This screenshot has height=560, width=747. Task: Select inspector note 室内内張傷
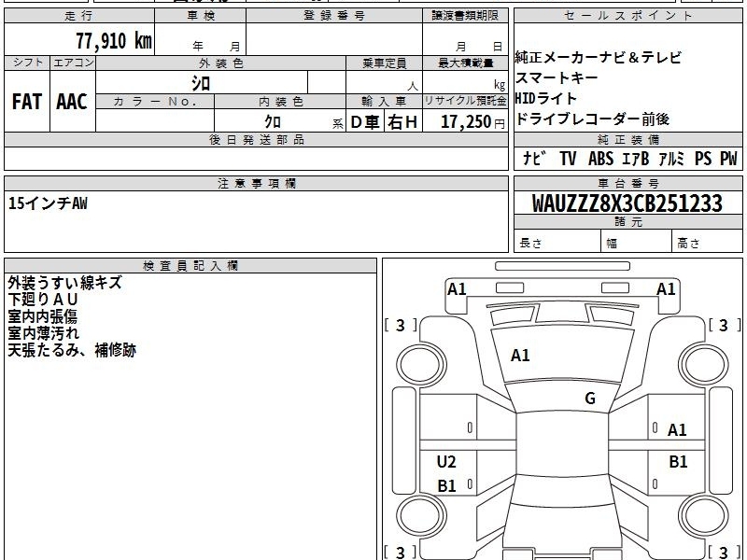point(42,316)
